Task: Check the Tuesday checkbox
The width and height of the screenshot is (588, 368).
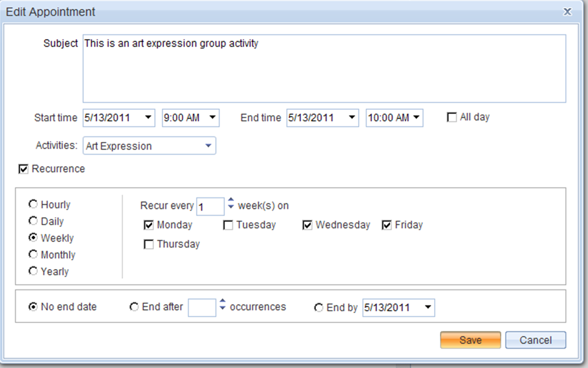Action: (x=228, y=225)
